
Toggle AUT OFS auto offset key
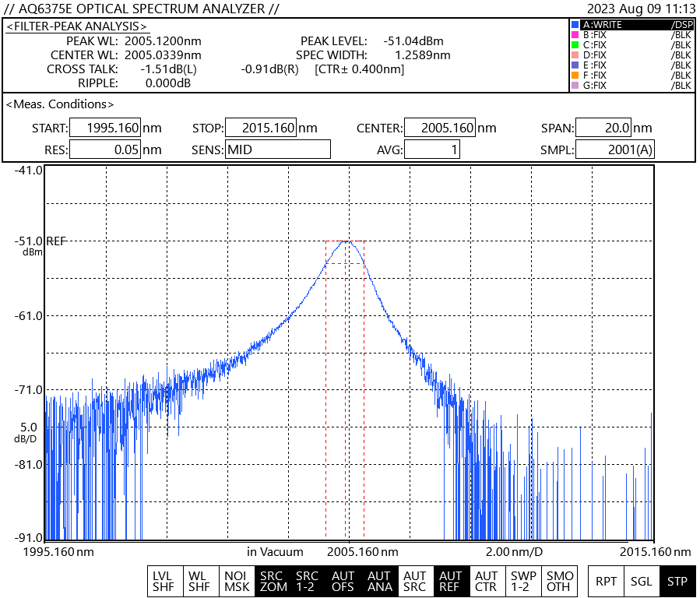pos(343,582)
